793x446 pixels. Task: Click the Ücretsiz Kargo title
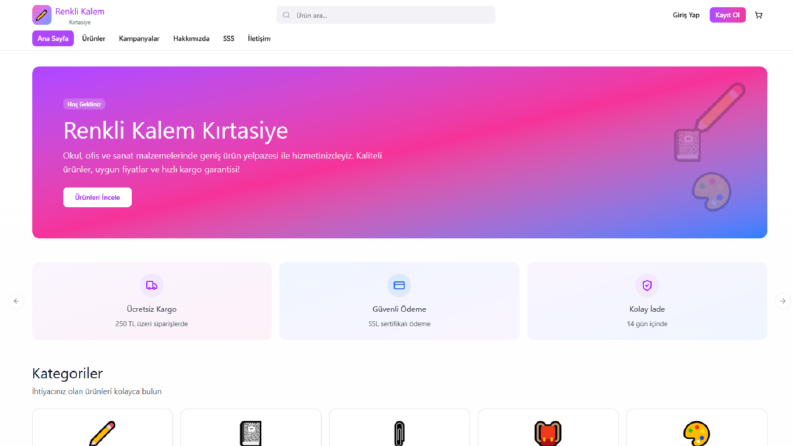pos(152,309)
